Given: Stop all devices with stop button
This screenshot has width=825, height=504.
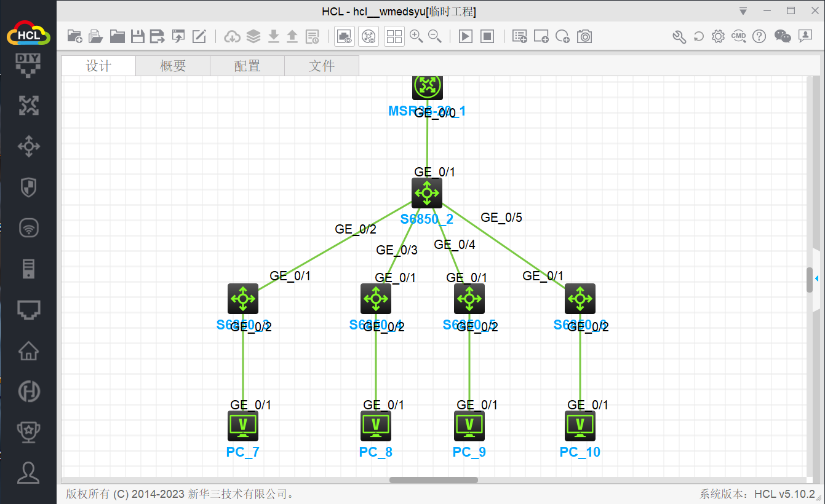Looking at the screenshot, I should [487, 36].
